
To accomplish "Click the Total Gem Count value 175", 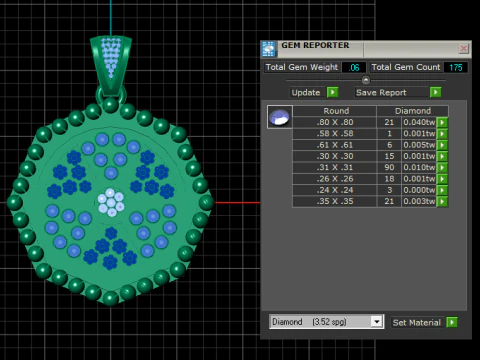I will tap(456, 67).
